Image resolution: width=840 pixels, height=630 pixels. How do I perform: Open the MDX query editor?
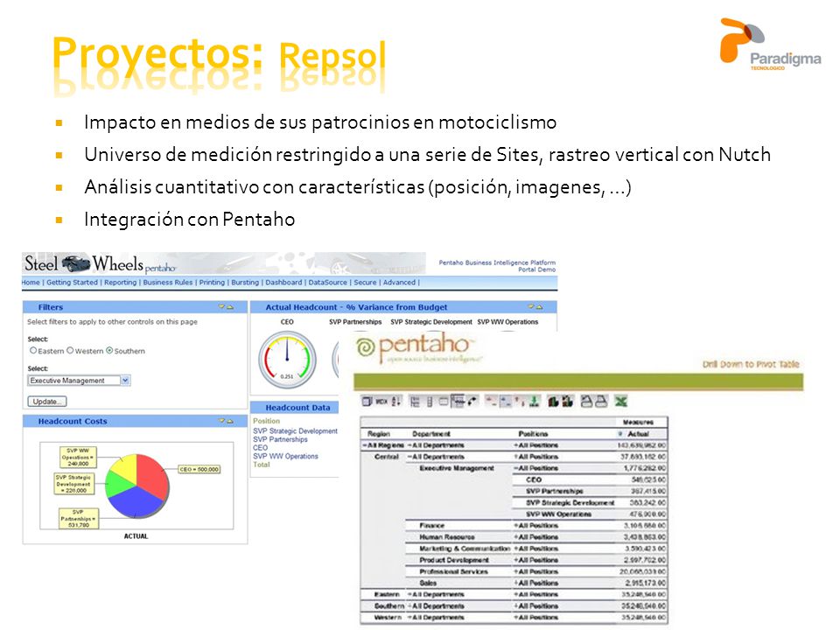(x=381, y=402)
